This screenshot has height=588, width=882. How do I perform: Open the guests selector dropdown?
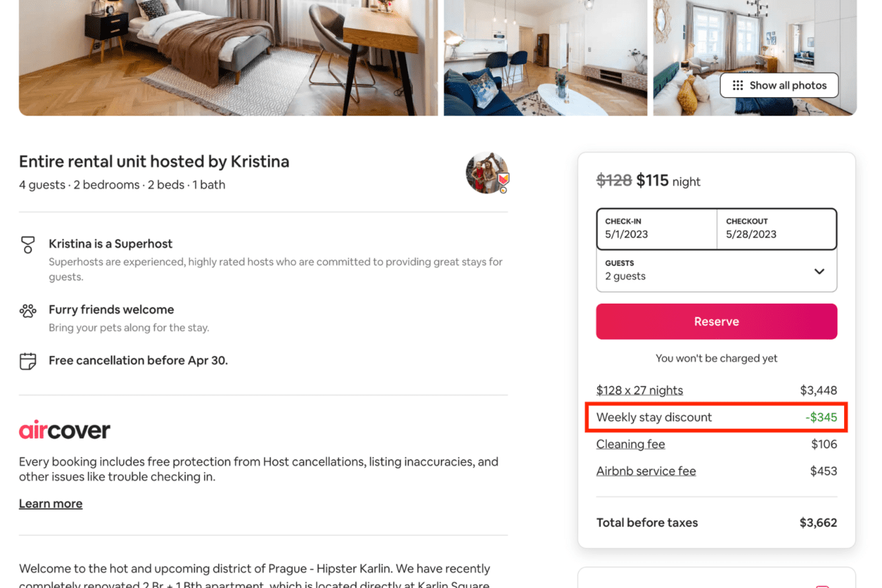coord(820,271)
